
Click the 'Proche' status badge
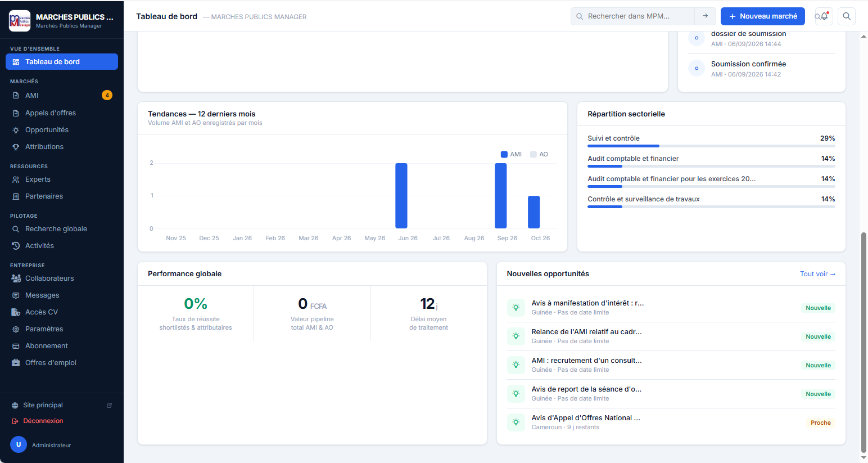coord(821,422)
